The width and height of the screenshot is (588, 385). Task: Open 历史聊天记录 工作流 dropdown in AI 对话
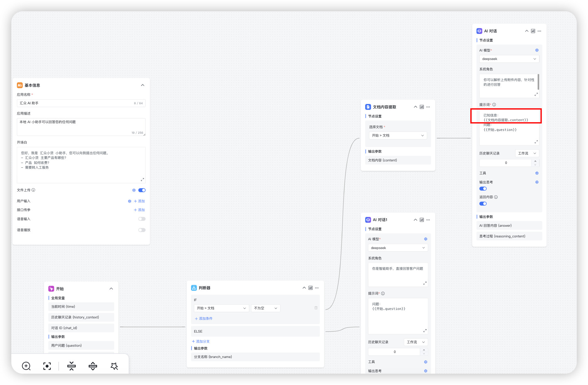[527, 153]
